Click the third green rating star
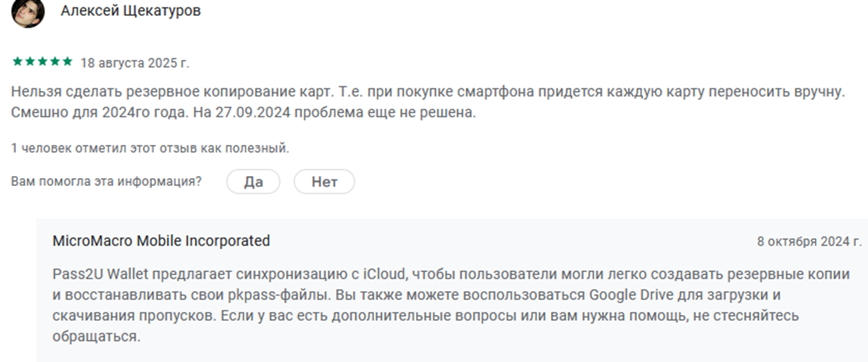868x362 pixels. [43, 62]
